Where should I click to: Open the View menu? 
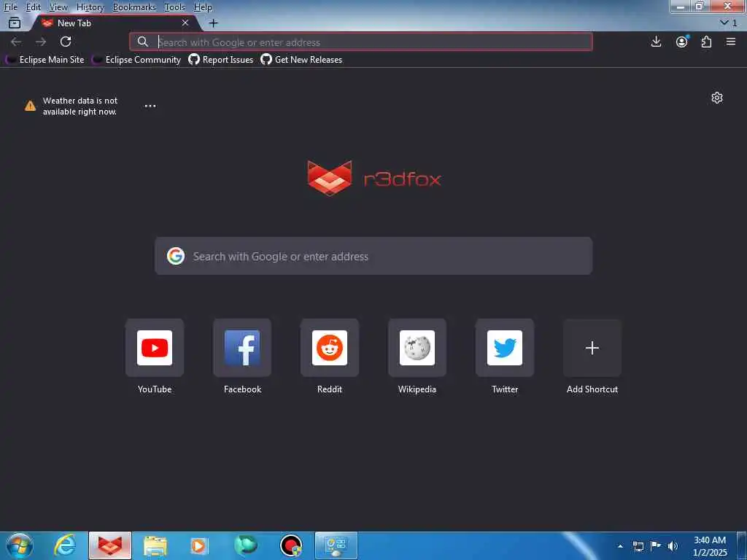pyautogui.click(x=58, y=7)
